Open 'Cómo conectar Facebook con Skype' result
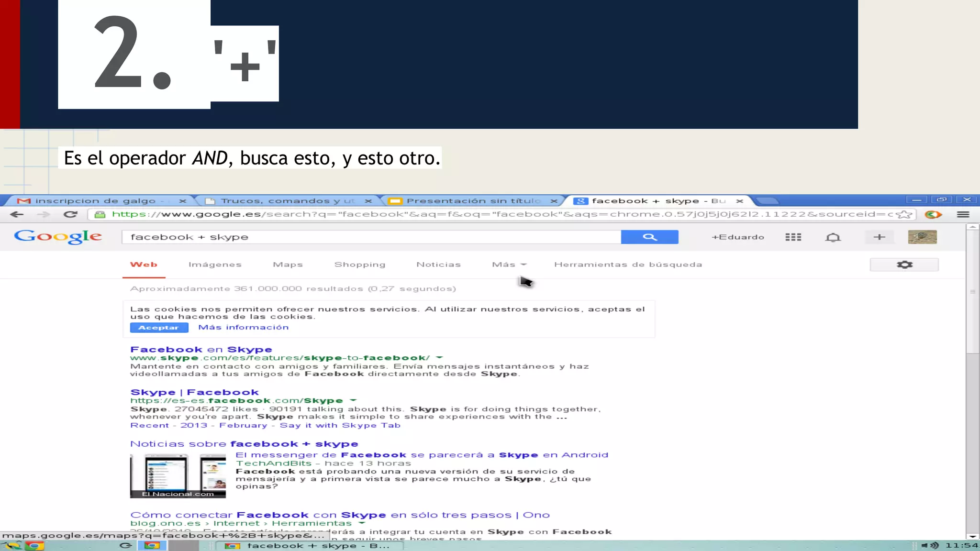This screenshot has width=980, height=551. point(340,515)
